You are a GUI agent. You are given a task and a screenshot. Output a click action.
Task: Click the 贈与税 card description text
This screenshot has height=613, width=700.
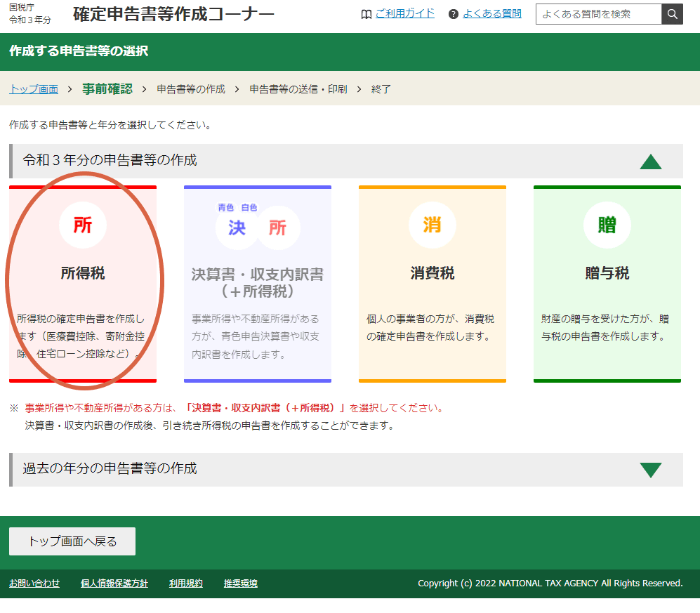pyautogui.click(x=605, y=328)
